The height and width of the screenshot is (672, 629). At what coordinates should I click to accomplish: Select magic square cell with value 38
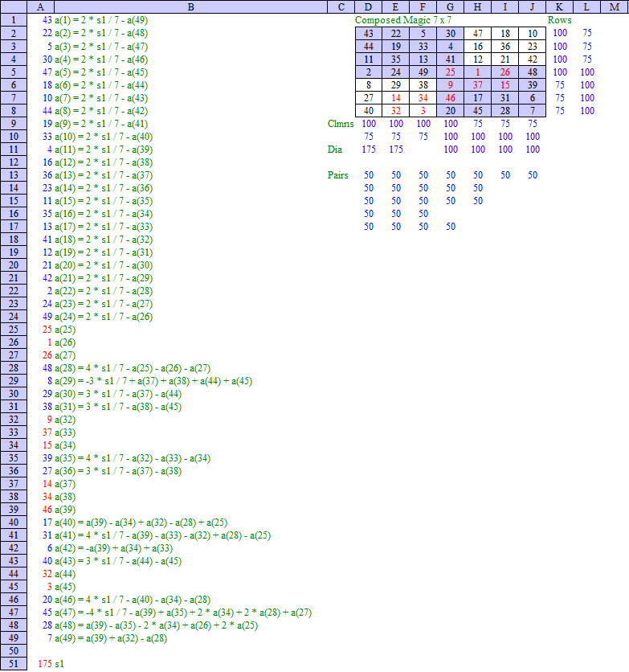pyautogui.click(x=423, y=85)
